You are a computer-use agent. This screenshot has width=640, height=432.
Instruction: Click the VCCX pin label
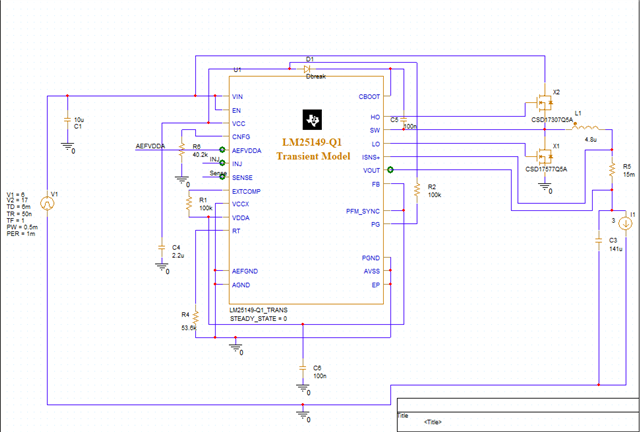tap(240, 204)
